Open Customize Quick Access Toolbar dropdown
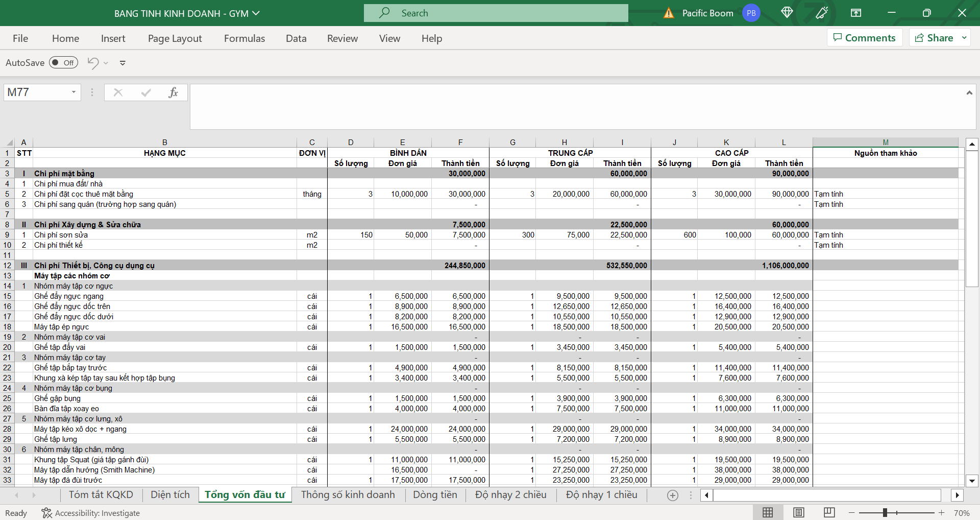 122,63
